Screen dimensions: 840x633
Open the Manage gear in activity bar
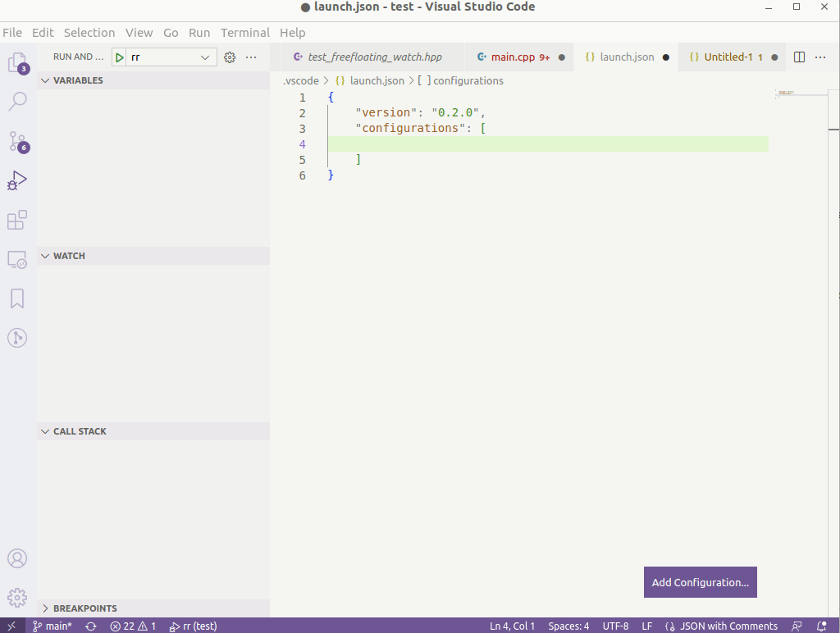[17, 597]
